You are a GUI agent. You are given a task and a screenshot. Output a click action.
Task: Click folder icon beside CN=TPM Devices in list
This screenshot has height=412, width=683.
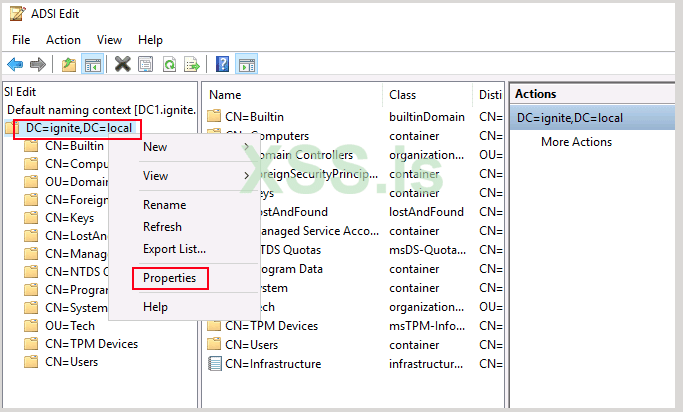pyautogui.click(x=214, y=325)
